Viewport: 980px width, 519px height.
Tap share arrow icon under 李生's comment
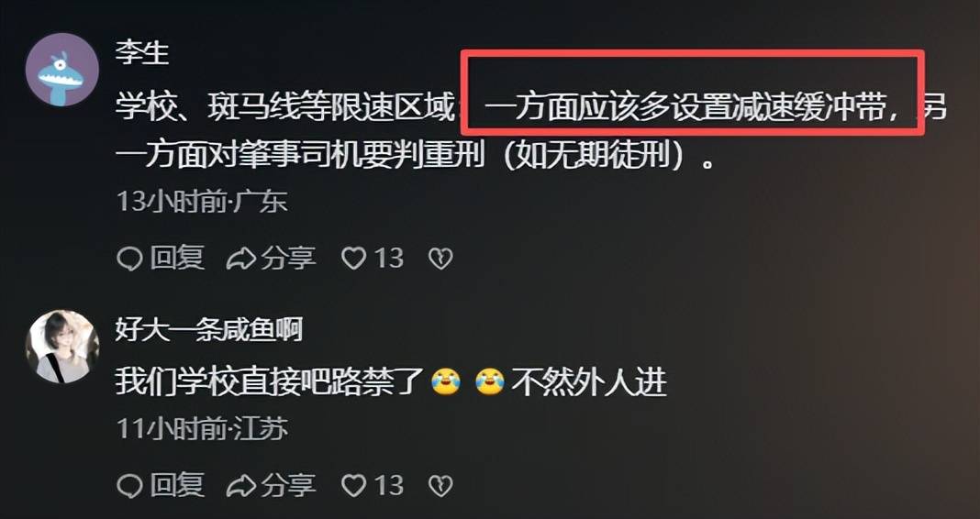pyautogui.click(x=241, y=259)
